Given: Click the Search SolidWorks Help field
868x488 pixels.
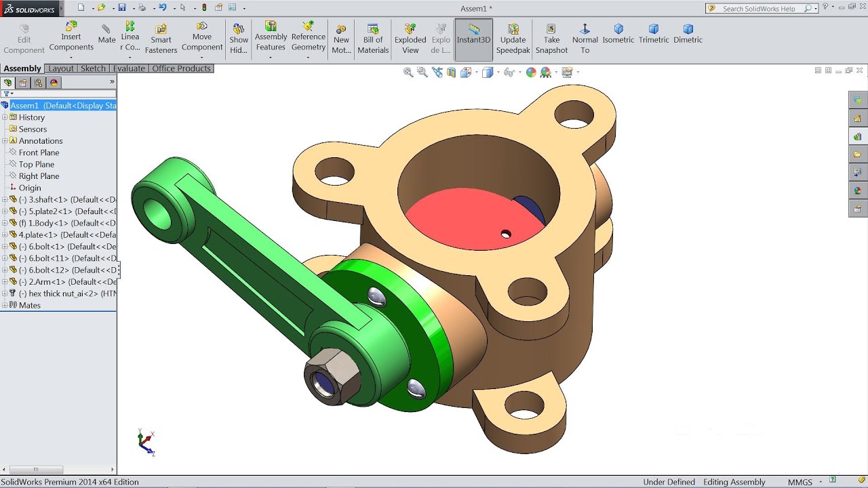Looking at the screenshot, I should (762, 8).
